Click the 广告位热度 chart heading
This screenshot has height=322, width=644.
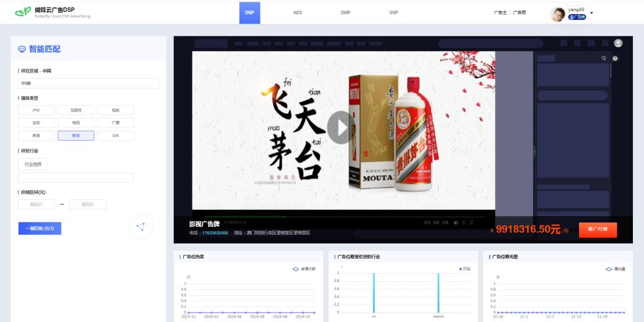click(193, 256)
